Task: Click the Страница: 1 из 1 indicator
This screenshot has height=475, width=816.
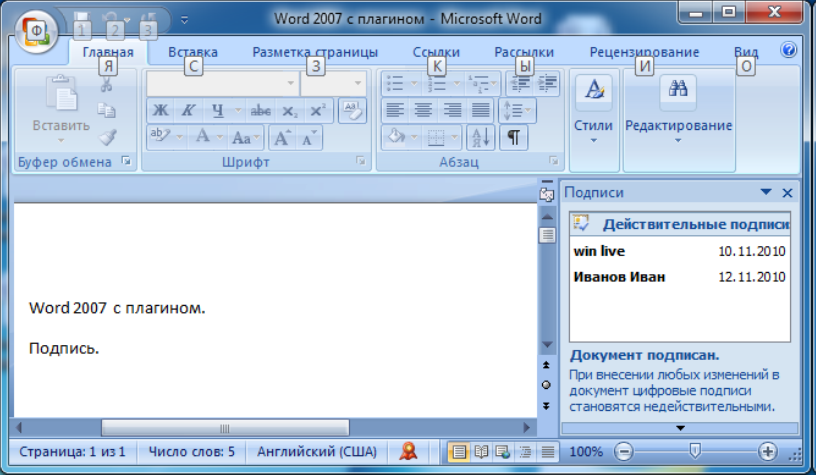Action: (72, 451)
